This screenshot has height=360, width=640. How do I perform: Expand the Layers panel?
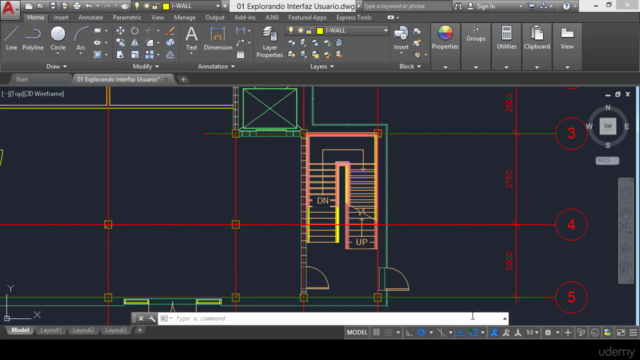tap(322, 66)
